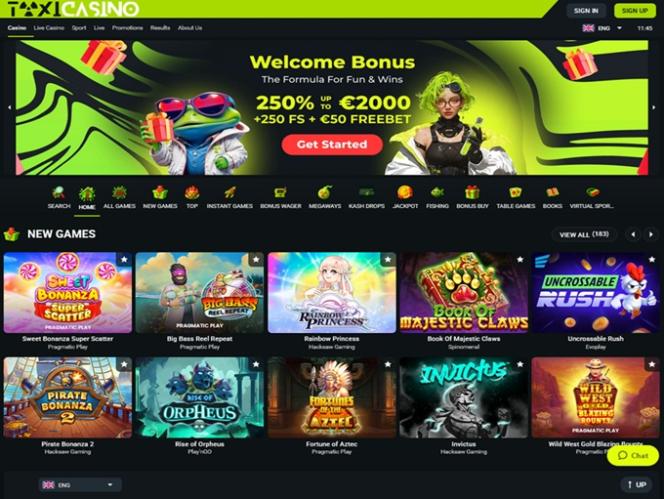Expand the ENG language dropdown in header
The width and height of the screenshot is (664, 499).
602,28
